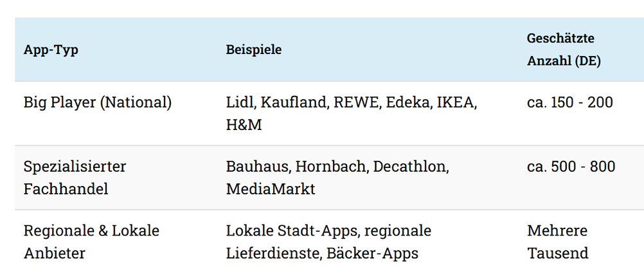Click the word "Lidl" in the table
The height and width of the screenshot is (269, 644).
pos(240,102)
